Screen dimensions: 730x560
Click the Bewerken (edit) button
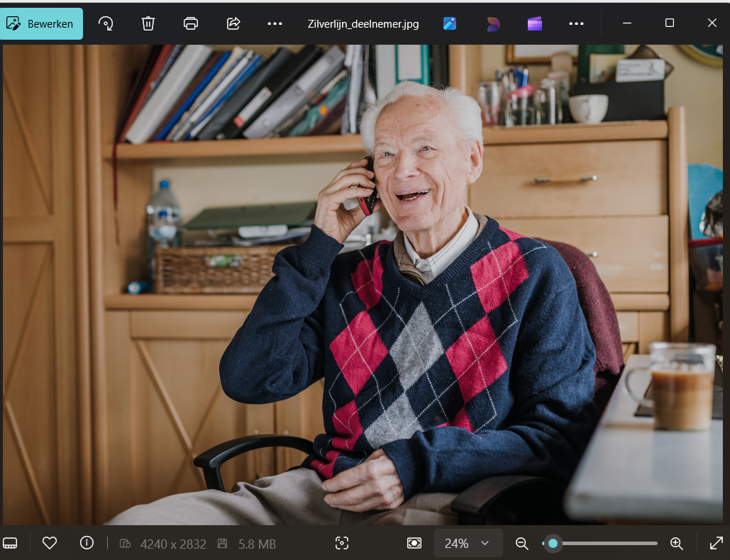(x=41, y=23)
